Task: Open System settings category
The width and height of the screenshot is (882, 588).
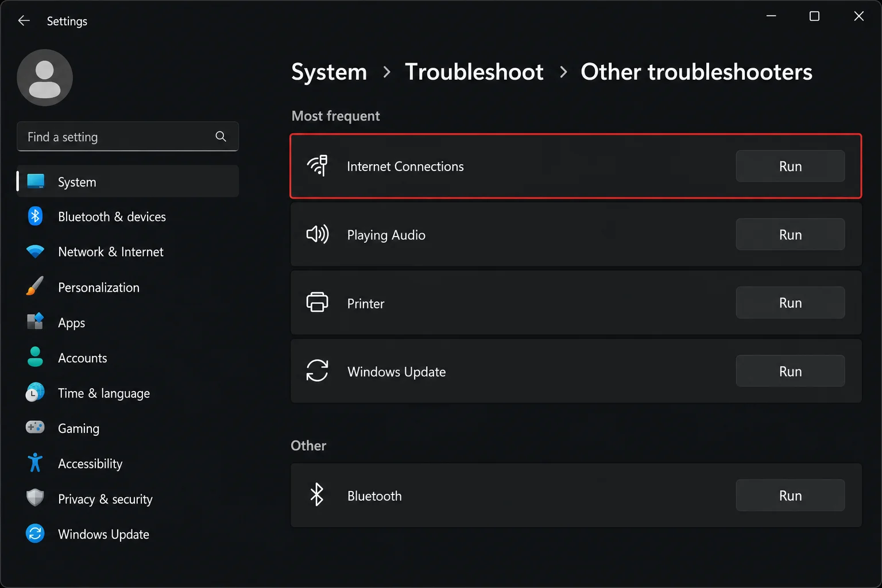Action: point(127,181)
